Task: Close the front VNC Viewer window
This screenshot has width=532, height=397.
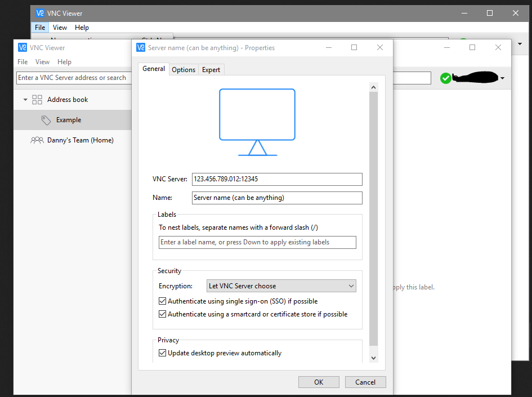Action: [x=498, y=47]
